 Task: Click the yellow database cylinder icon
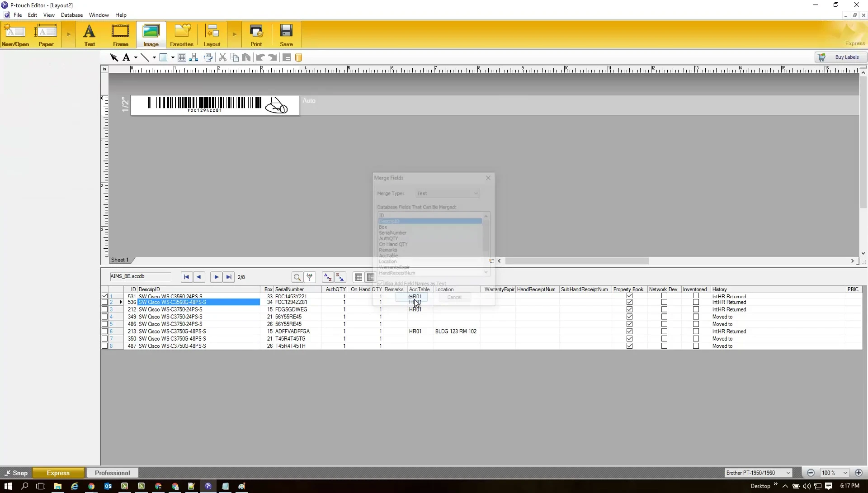[298, 57]
